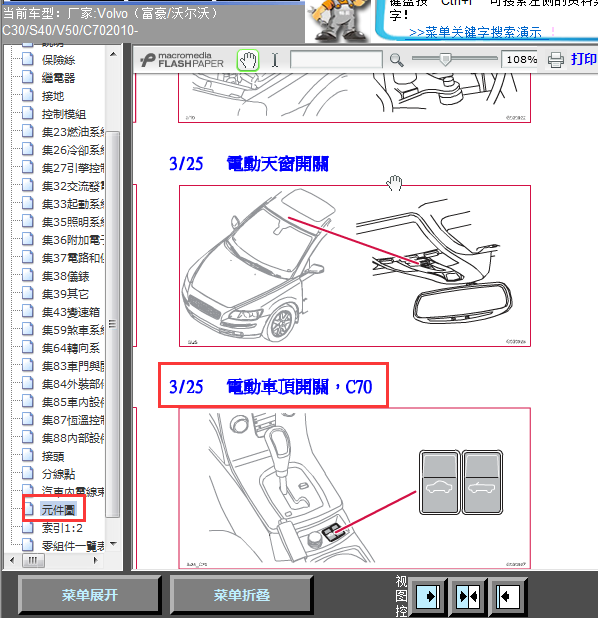Click the magnifier search icon
Image resolution: width=598 pixels, height=618 pixels.
(x=396, y=60)
